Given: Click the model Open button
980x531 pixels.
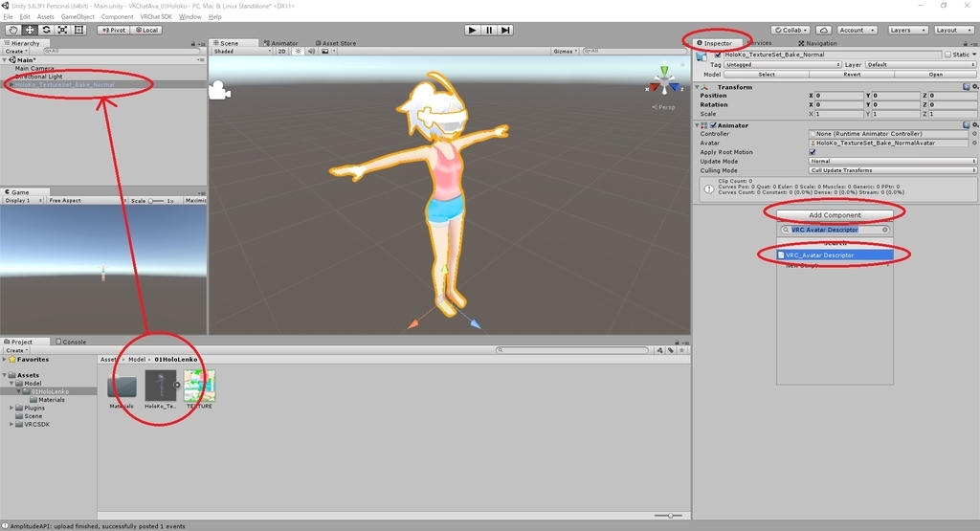Looking at the screenshot, I should 936,75.
